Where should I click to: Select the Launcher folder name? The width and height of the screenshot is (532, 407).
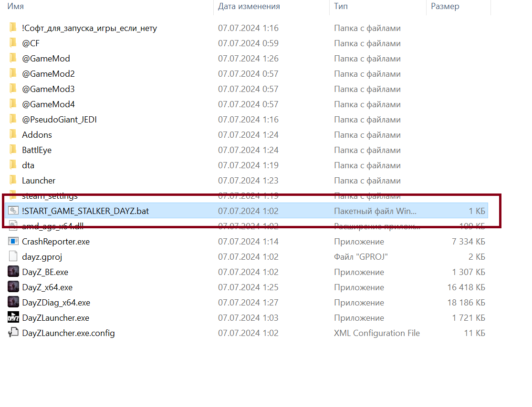(39, 181)
